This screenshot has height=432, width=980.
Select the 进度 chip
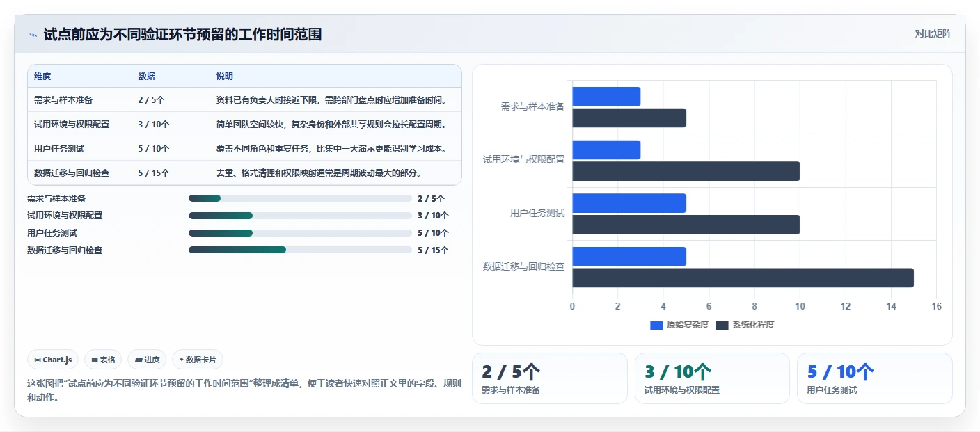147,360
